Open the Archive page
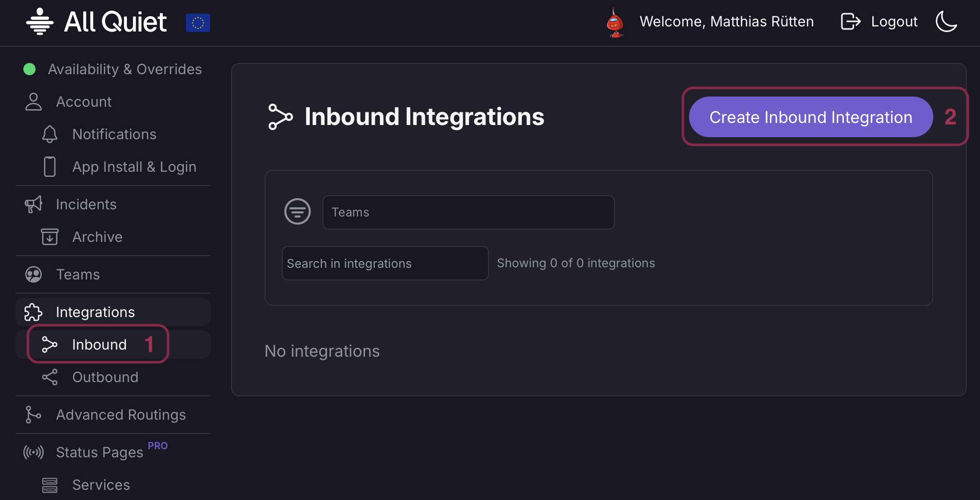The width and height of the screenshot is (980, 500). tap(97, 237)
